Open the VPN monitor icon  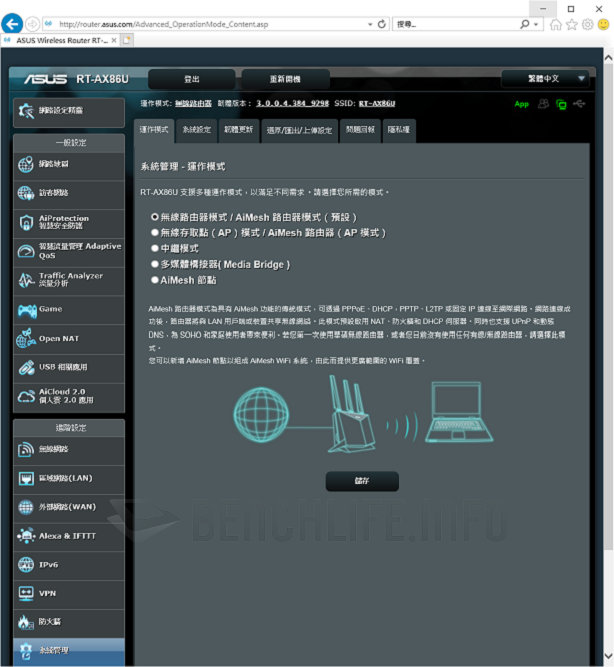(x=26, y=593)
